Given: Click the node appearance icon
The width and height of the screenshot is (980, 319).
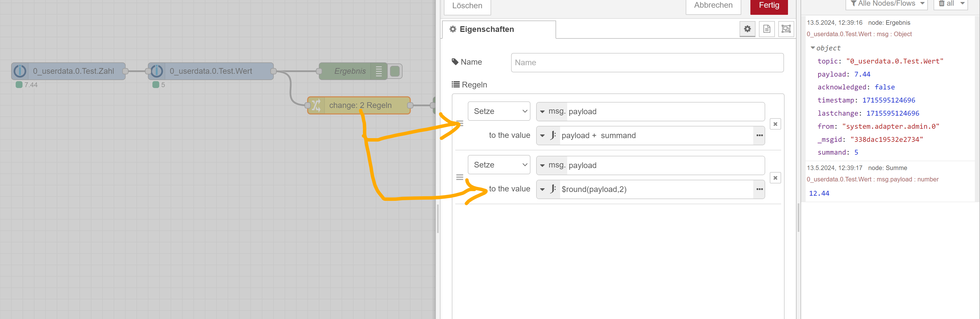Looking at the screenshot, I should click(x=786, y=29).
